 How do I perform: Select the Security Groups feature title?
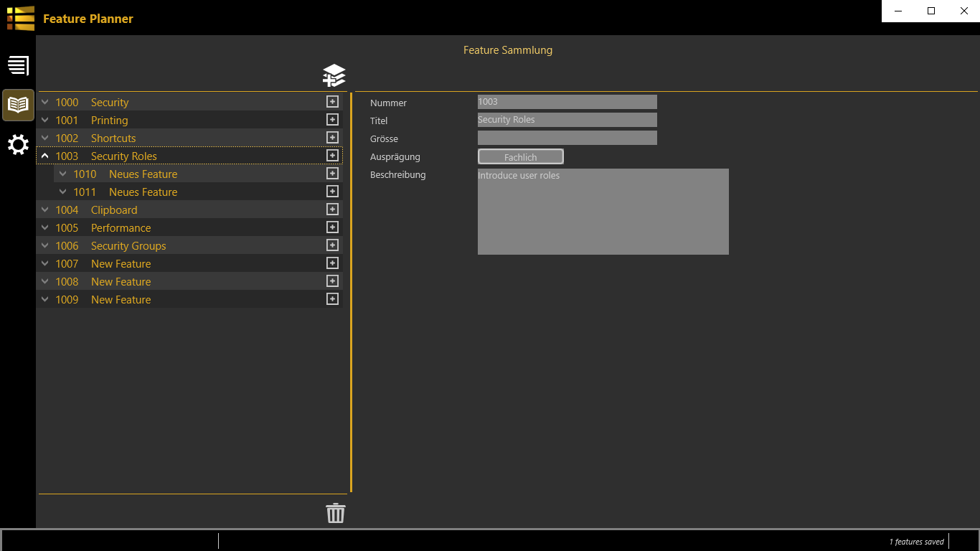tap(128, 246)
